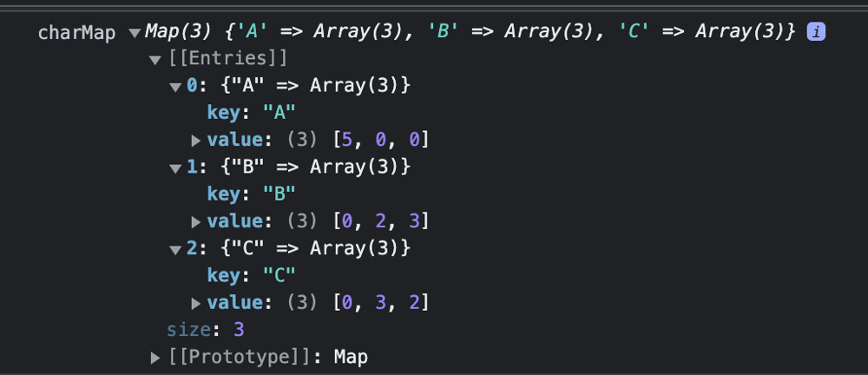The width and height of the screenshot is (868, 375).
Task: Collapse entry 0 with key "A"
Action: tap(175, 87)
